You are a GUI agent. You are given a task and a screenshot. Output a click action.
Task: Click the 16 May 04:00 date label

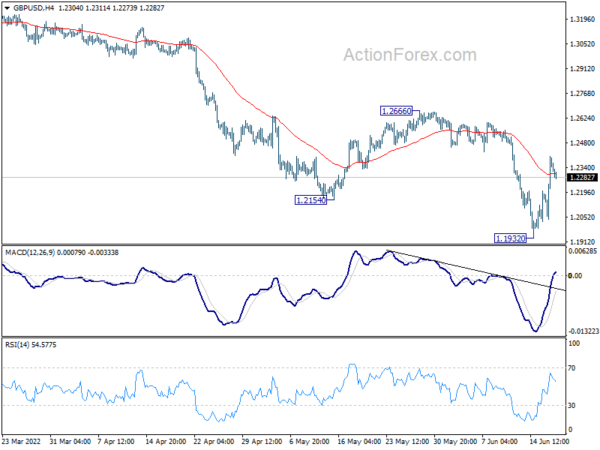(359, 442)
